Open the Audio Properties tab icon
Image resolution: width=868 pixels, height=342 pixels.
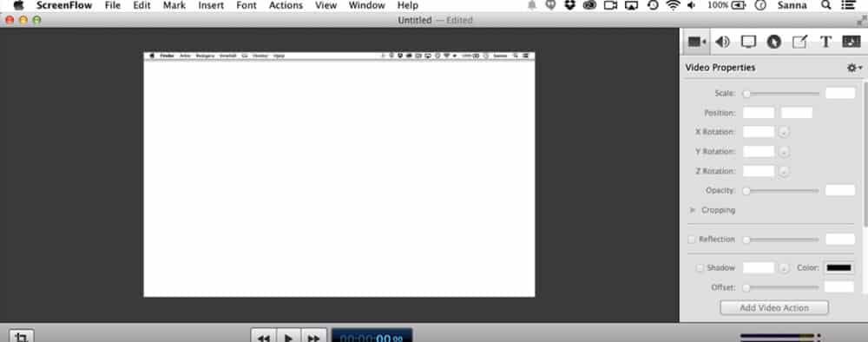(x=722, y=42)
